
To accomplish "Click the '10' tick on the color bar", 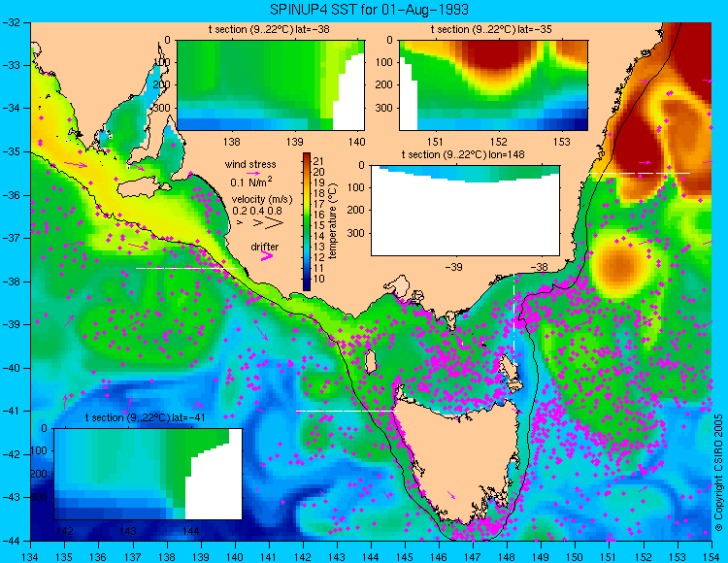I will (318, 279).
